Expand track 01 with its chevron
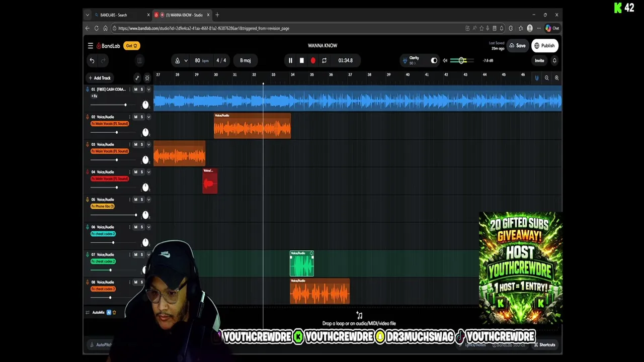The width and height of the screenshot is (644, 362). (148, 89)
